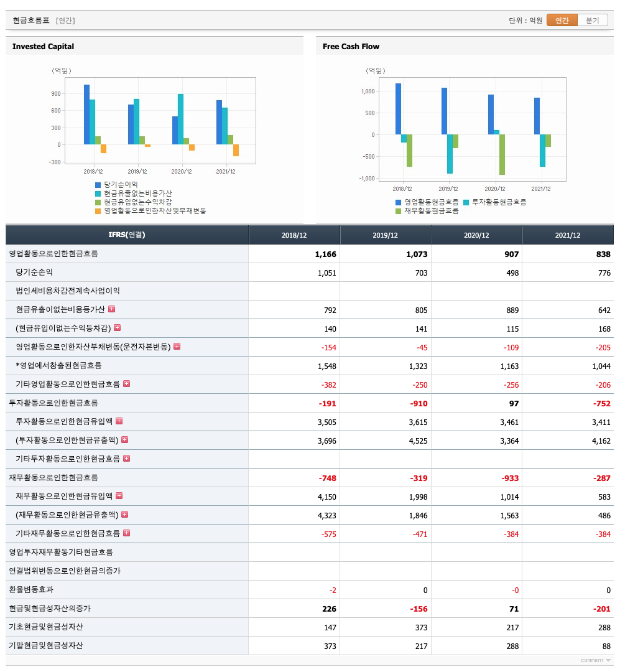This screenshot has width=620, height=672.
Task: Click the 현금유입없는수익차감 legend green swatch
Action: coord(98,202)
